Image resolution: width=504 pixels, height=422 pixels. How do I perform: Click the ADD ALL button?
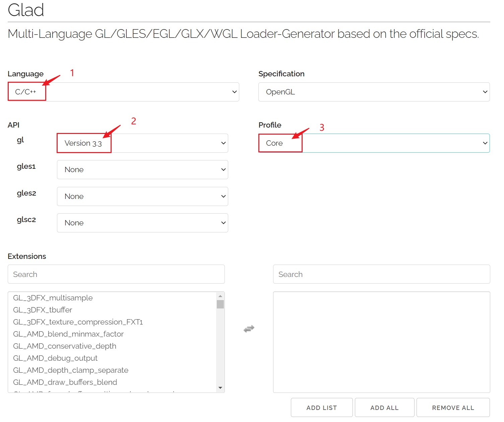click(x=385, y=408)
